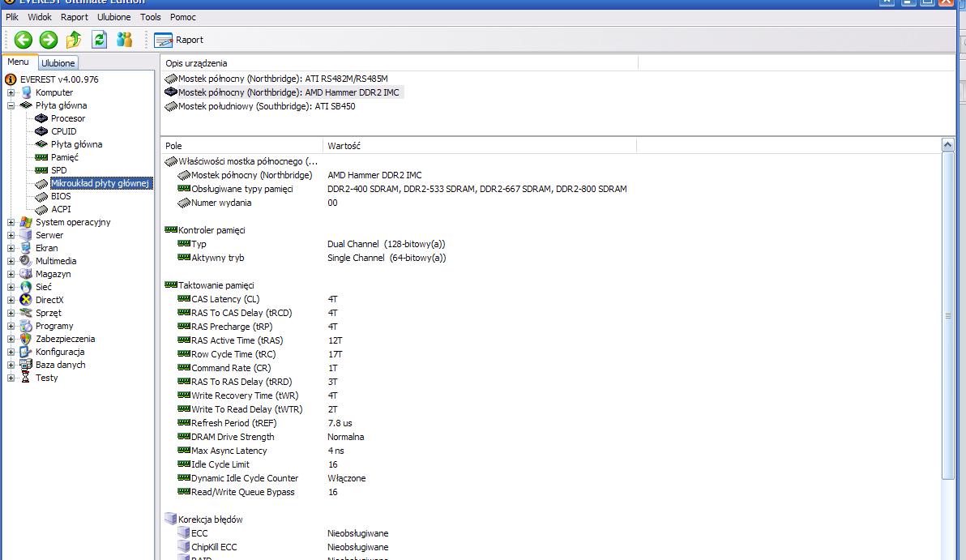
Task: Expand the Zabezpieczenia tree node
Action: 11,339
